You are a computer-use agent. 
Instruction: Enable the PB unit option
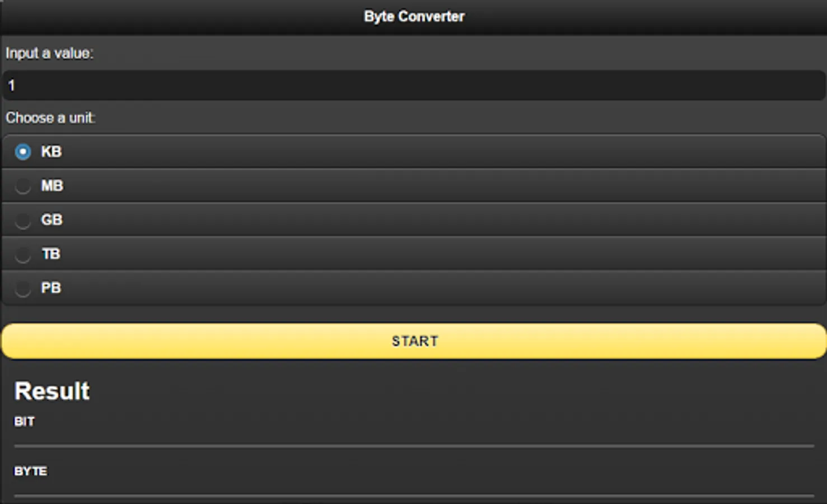click(x=23, y=288)
